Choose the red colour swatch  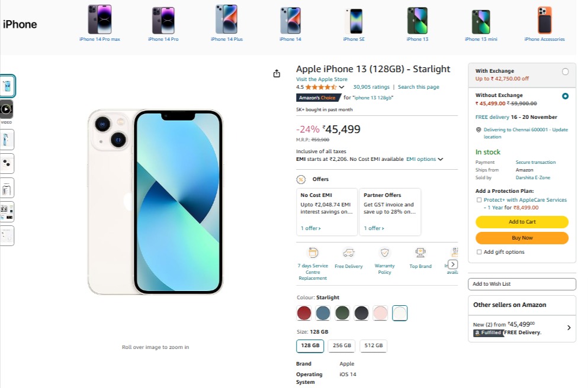304,313
